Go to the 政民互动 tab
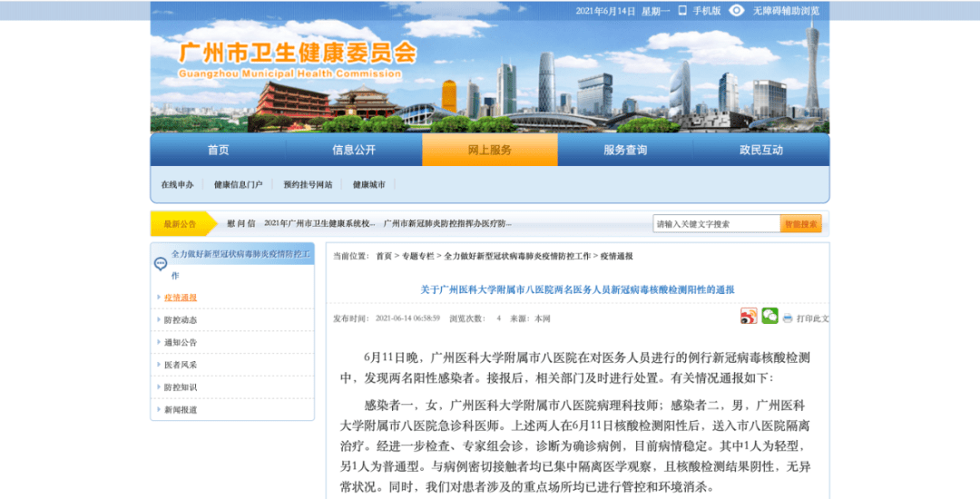This screenshot has width=980, height=499. point(760,151)
